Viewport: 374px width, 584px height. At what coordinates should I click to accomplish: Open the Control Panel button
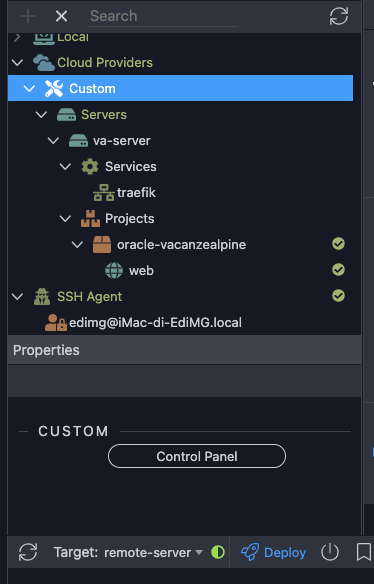click(x=197, y=456)
